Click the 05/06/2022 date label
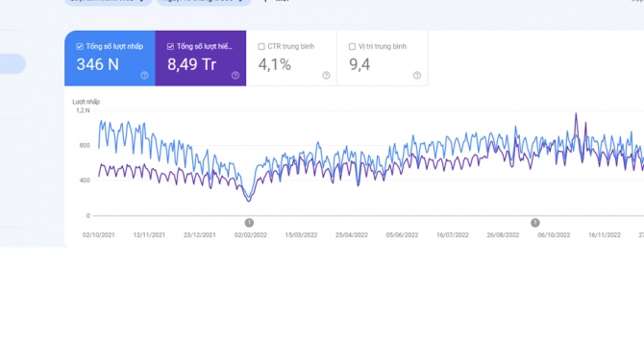Viewport: 644px width, 362px height. point(402,235)
